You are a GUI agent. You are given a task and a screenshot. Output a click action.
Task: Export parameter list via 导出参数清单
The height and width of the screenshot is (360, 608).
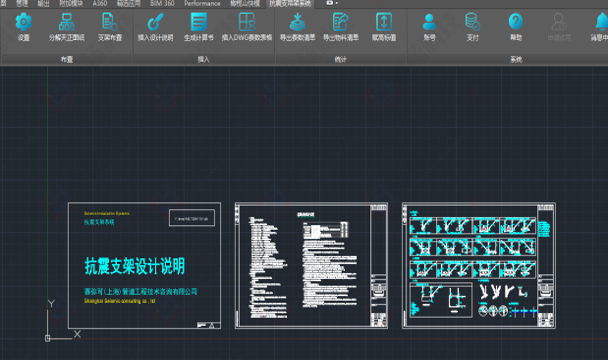[297, 22]
